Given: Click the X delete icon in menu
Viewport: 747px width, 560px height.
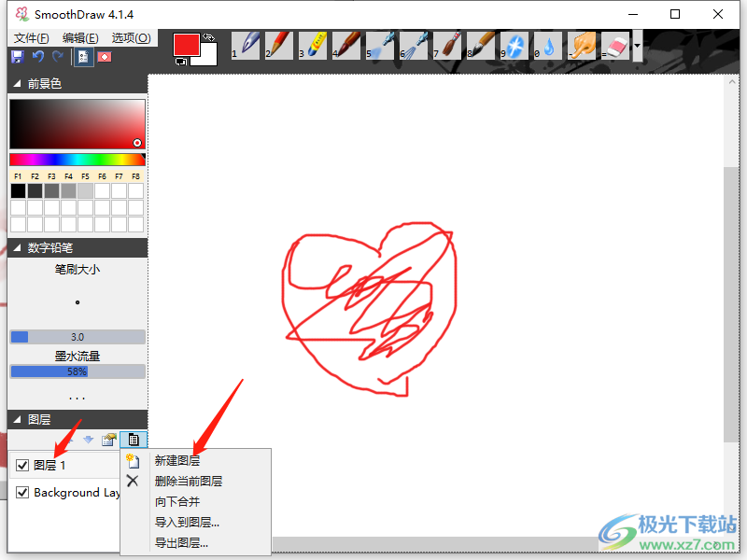Looking at the screenshot, I should click(x=133, y=481).
